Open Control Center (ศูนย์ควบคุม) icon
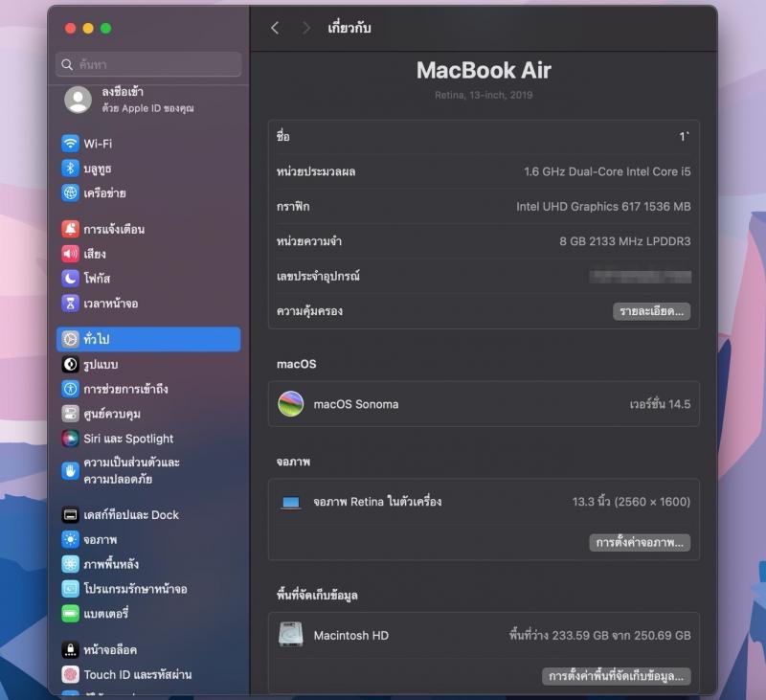The width and height of the screenshot is (766, 700). click(70, 414)
